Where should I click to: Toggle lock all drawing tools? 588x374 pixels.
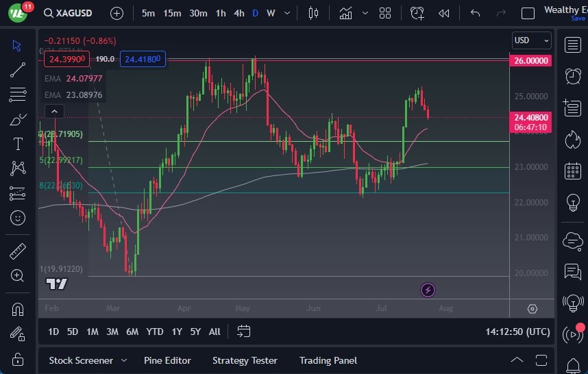18,359
